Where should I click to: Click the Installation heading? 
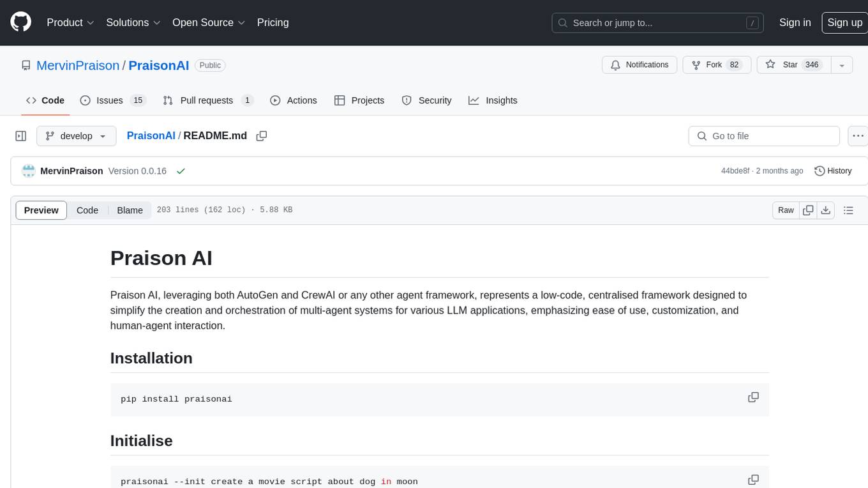(151, 358)
